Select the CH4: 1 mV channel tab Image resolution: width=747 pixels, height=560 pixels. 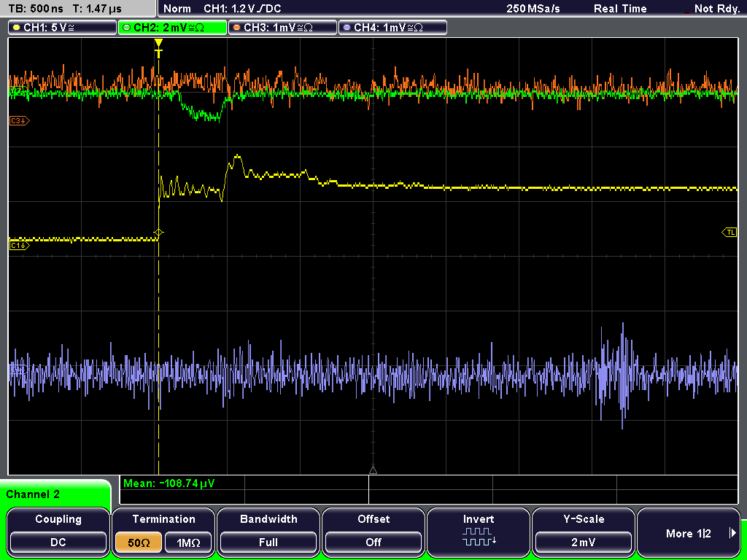point(392,28)
